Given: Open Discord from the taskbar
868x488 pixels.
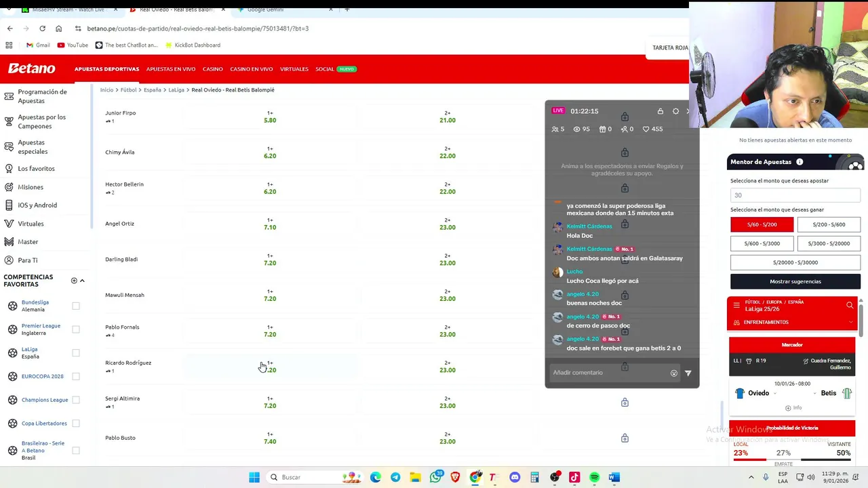Looking at the screenshot, I should [x=515, y=477].
